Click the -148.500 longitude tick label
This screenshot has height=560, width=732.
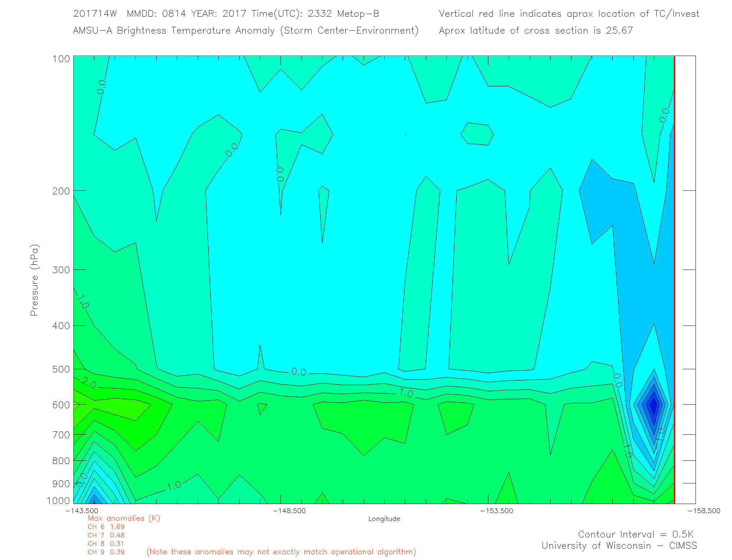(289, 511)
